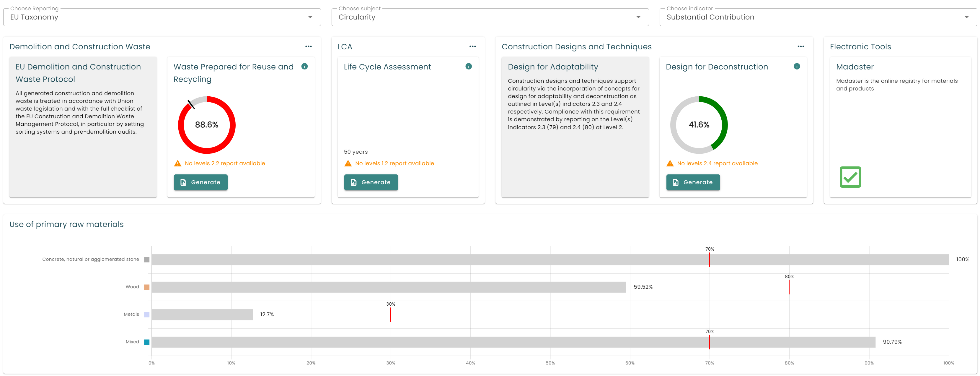
Task: Click the 30% target marker for Metals
Action: click(390, 314)
